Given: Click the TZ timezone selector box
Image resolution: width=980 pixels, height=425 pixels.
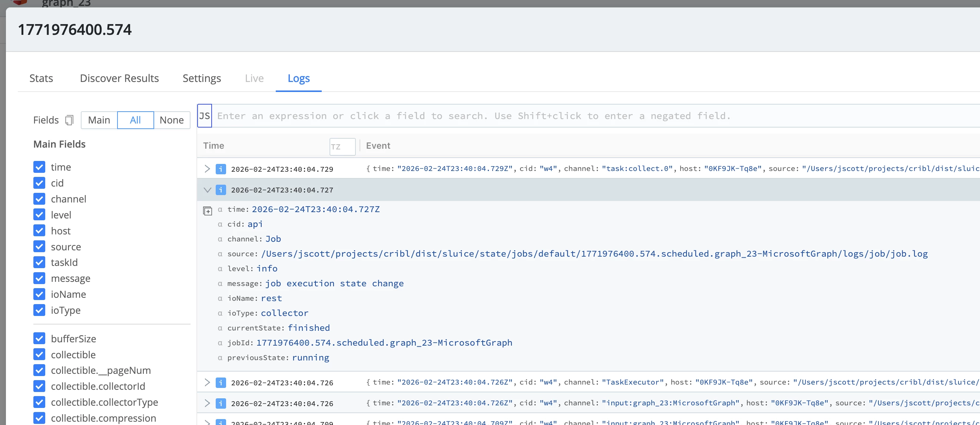Looking at the screenshot, I should [342, 147].
